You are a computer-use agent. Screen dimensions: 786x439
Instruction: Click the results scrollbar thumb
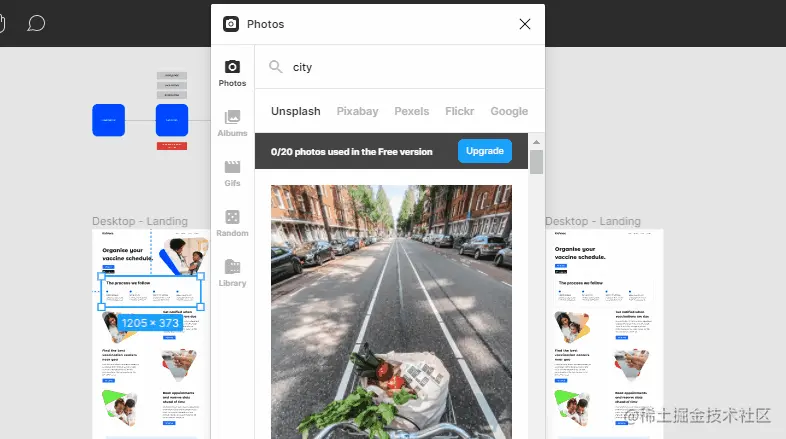536,162
